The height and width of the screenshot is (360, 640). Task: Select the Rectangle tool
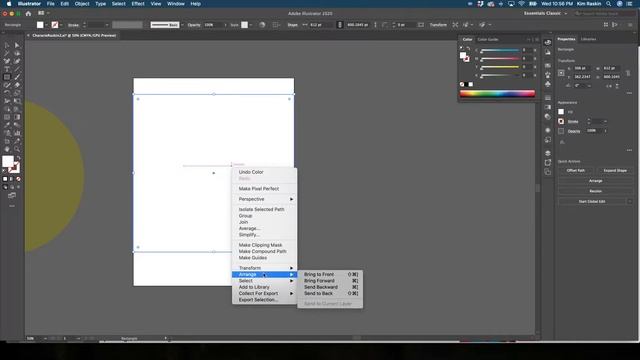7,77
